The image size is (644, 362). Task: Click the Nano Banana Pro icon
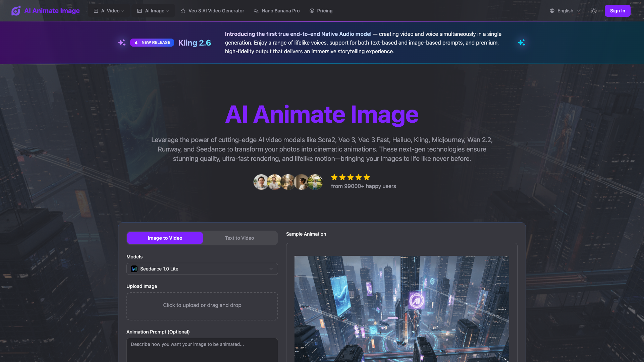tap(256, 11)
